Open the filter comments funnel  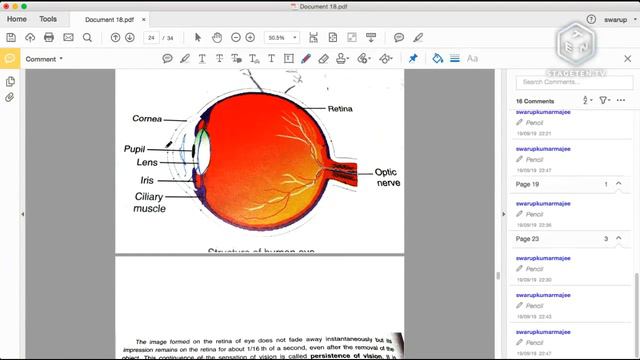coord(604,100)
